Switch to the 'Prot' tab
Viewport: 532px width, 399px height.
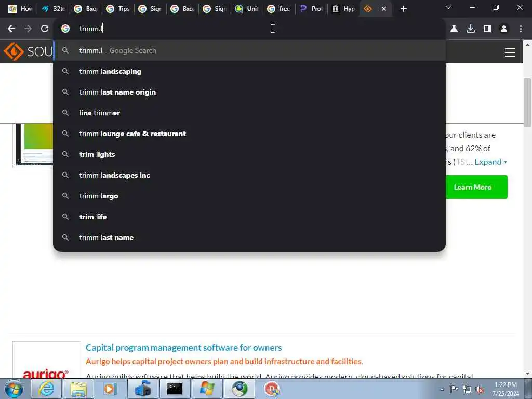[x=312, y=9]
